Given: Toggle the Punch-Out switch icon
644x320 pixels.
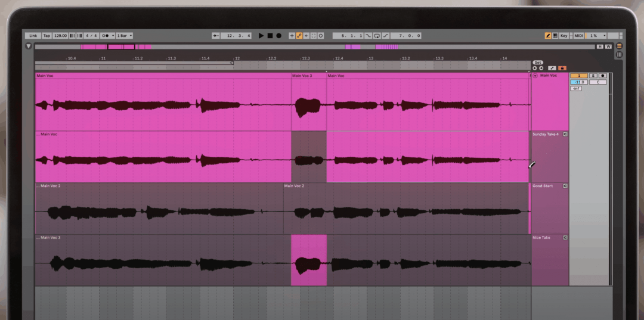Looking at the screenshot, I should 386,36.
